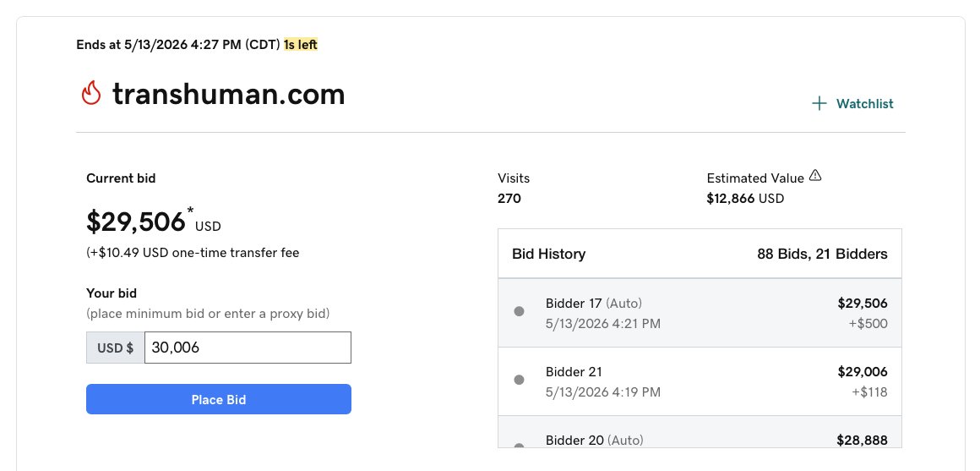This screenshot has height=471, width=980.
Task: Click the partially visible dot beside Bidder 20
Action: 519,446
